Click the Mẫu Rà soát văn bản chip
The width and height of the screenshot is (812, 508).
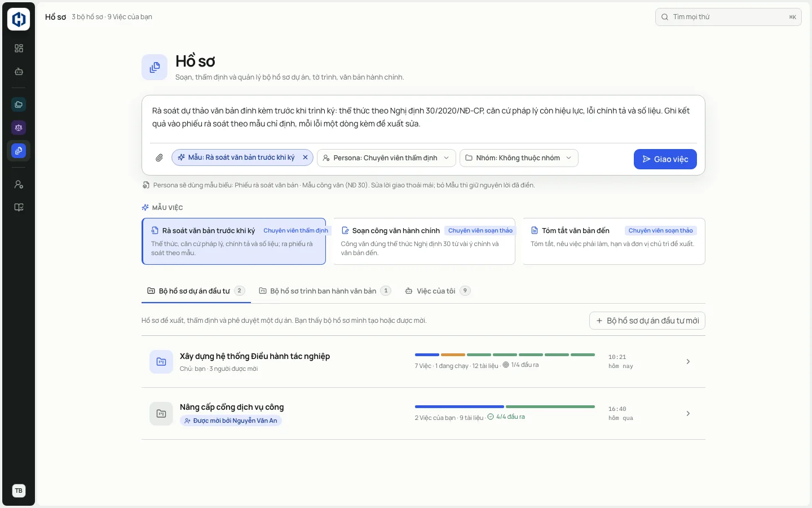(242, 157)
